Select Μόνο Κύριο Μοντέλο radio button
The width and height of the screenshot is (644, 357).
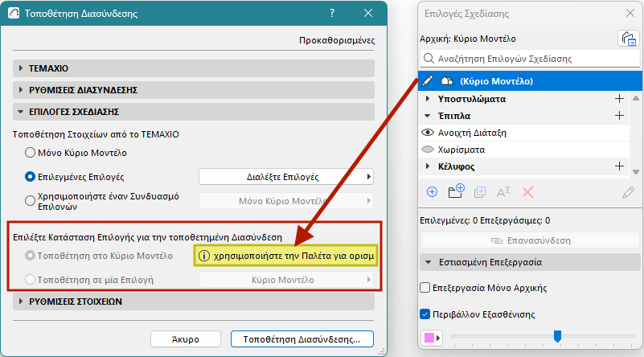pyautogui.click(x=30, y=153)
